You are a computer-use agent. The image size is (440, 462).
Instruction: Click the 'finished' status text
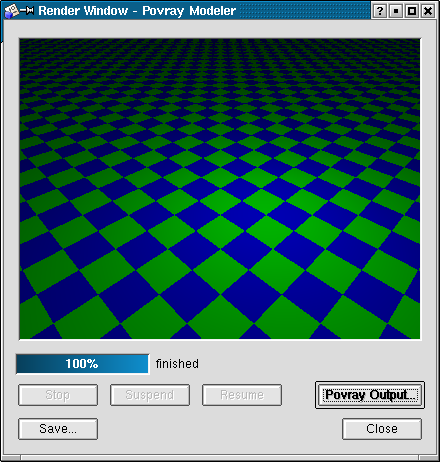[177, 364]
